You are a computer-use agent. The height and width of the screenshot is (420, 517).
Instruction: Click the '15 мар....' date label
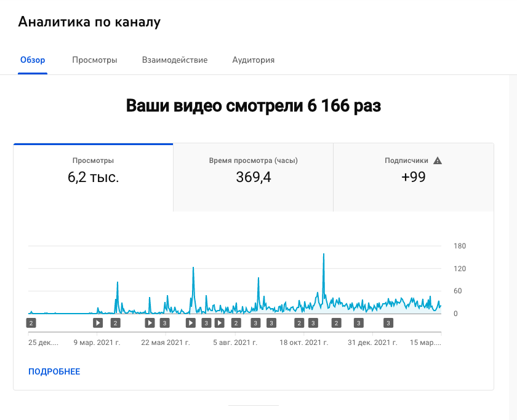[x=425, y=343]
